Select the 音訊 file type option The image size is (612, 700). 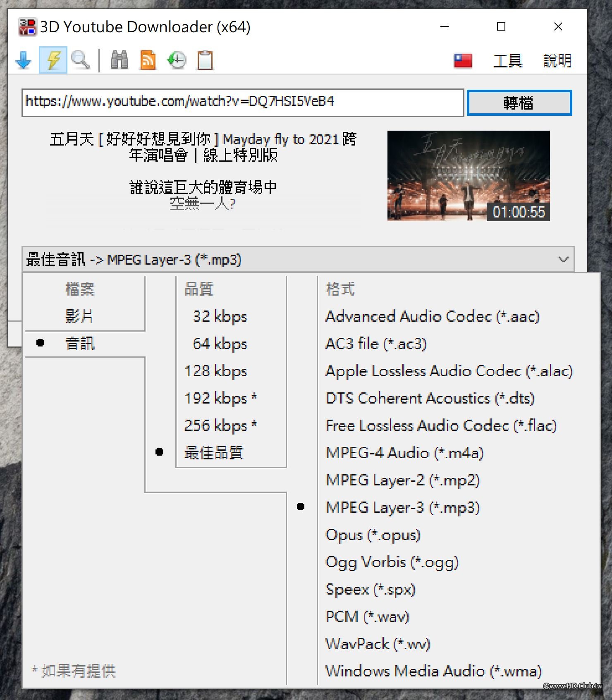pos(80,343)
